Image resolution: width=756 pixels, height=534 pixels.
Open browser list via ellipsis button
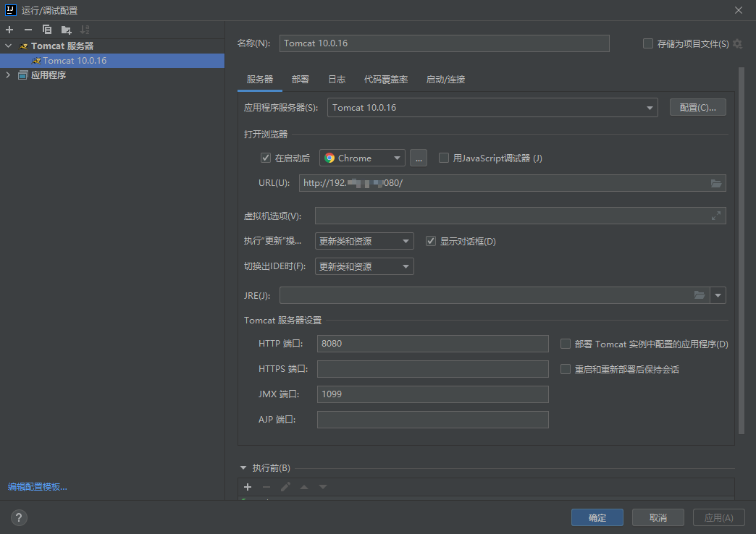coord(419,158)
